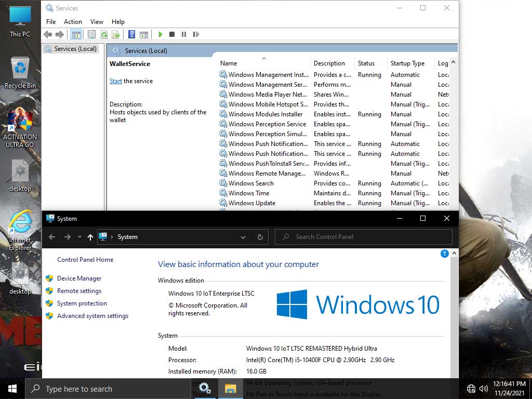Select Windows PushToInstall Service row
532x399 pixels.
click(334, 164)
